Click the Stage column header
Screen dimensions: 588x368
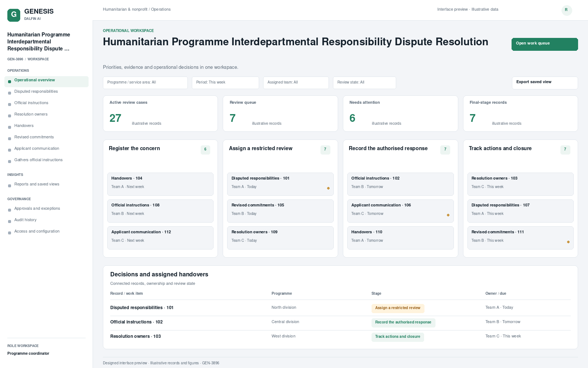[376, 294]
